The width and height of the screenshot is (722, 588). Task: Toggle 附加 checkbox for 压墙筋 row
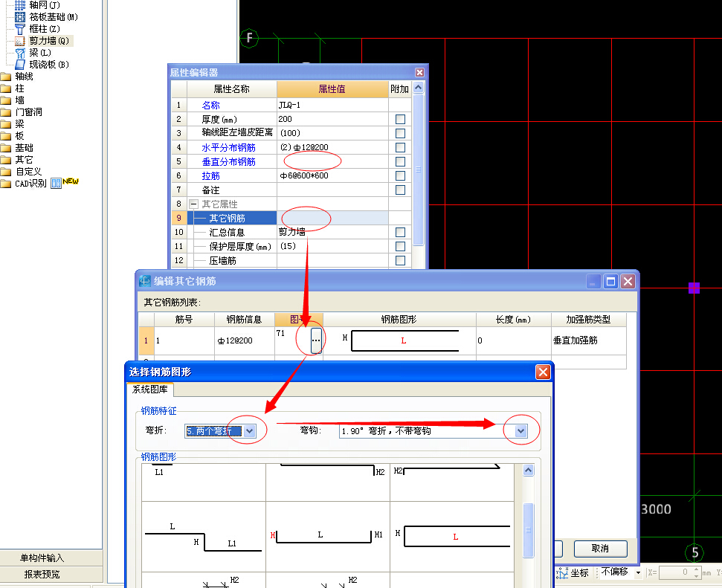pyautogui.click(x=400, y=261)
